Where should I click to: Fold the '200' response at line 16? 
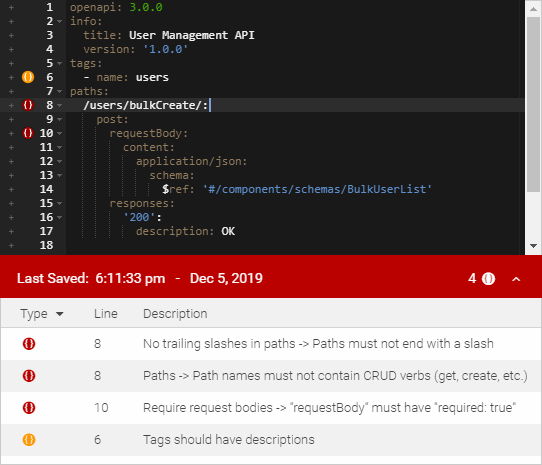(59, 217)
